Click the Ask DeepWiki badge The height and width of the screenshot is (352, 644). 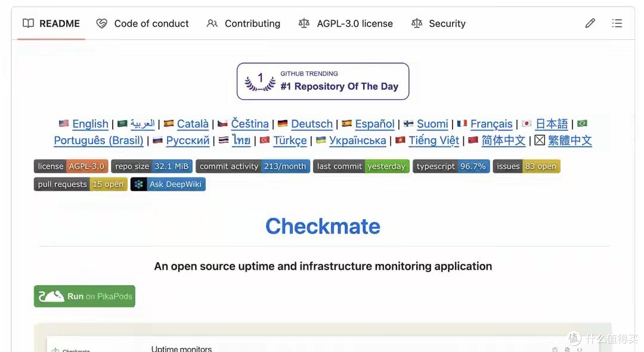[168, 184]
